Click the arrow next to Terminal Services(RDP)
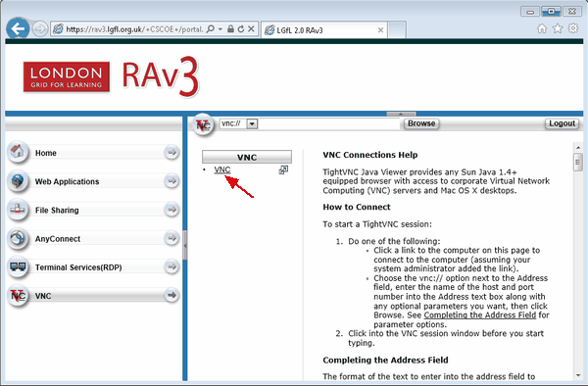This screenshot has width=588, height=386. [x=171, y=266]
